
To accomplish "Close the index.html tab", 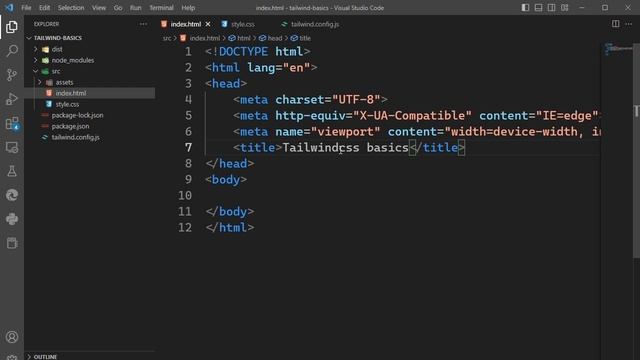I will click(208, 24).
